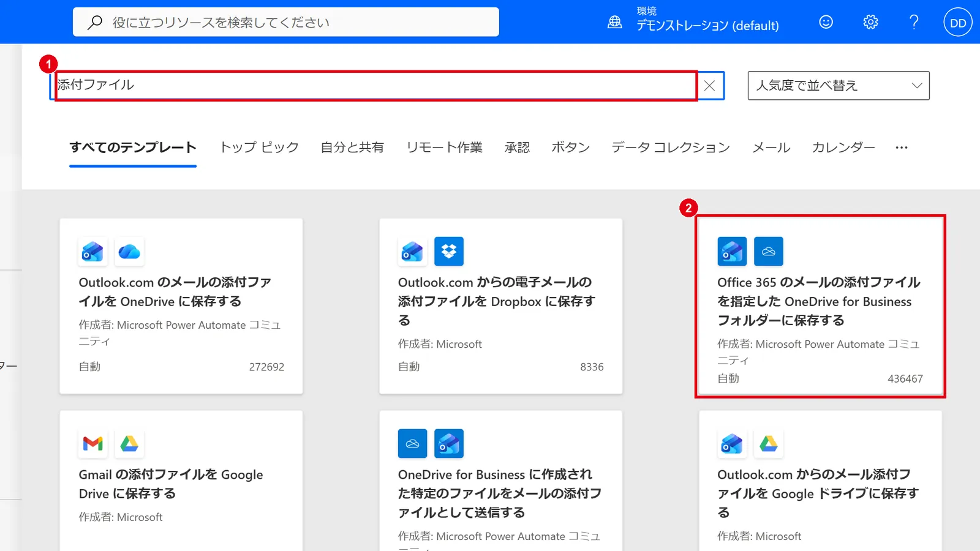Open the リモート作業 tab
Image resolution: width=980 pixels, height=551 pixels.
(x=445, y=148)
